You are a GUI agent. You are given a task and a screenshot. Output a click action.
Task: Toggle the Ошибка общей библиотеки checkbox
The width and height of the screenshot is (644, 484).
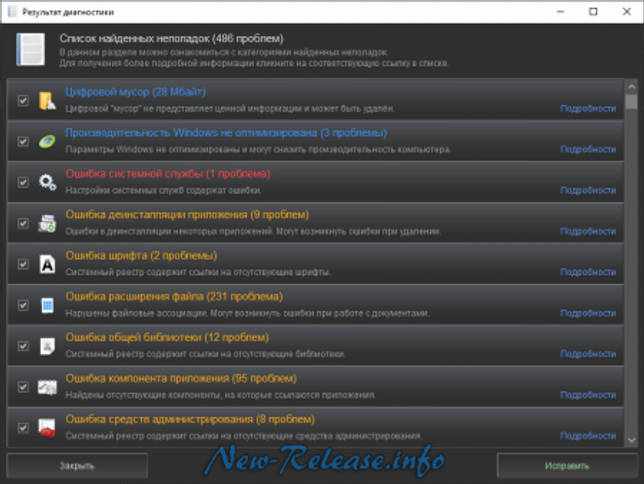23,346
